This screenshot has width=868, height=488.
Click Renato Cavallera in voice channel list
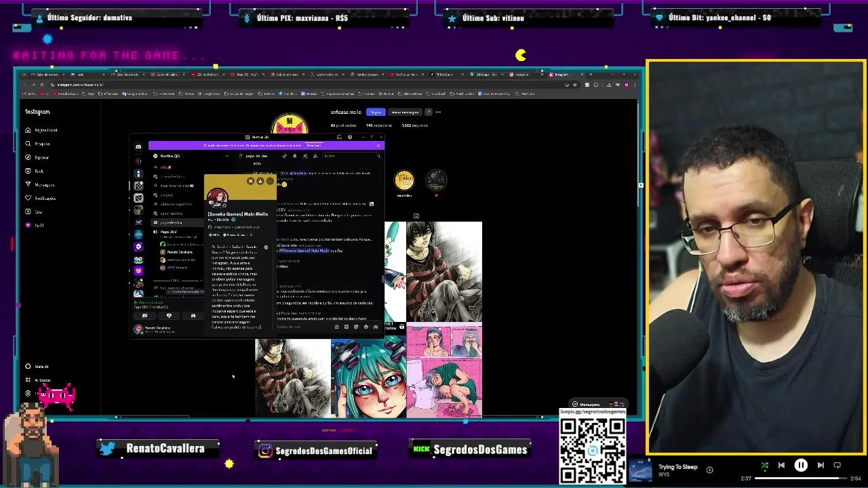tap(179, 252)
